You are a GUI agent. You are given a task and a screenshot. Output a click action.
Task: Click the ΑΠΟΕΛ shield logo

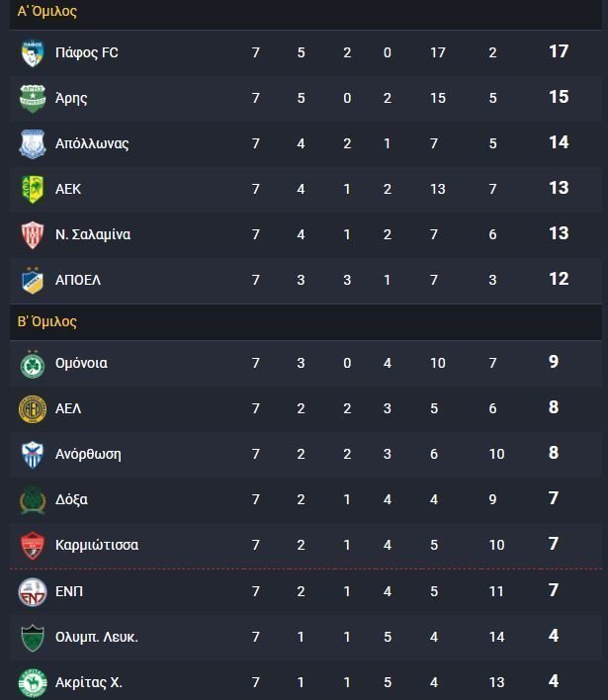(x=33, y=281)
